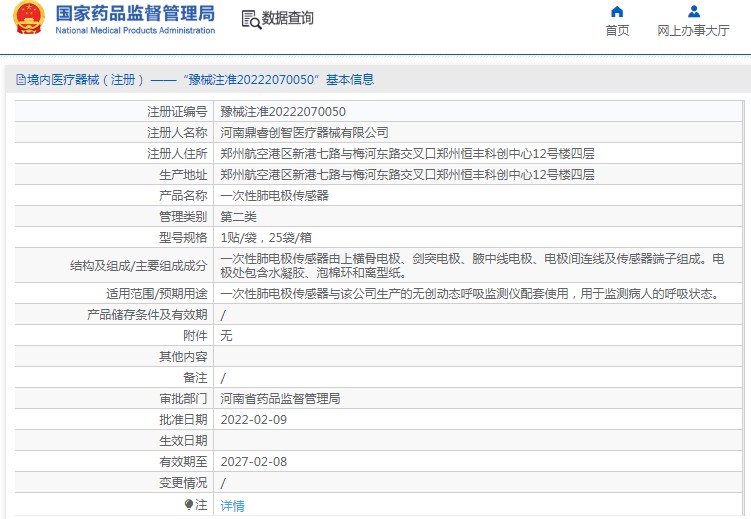Viewport: 751px width, 519px height.
Task: Click the 注册证编号 label
Action: [177, 112]
